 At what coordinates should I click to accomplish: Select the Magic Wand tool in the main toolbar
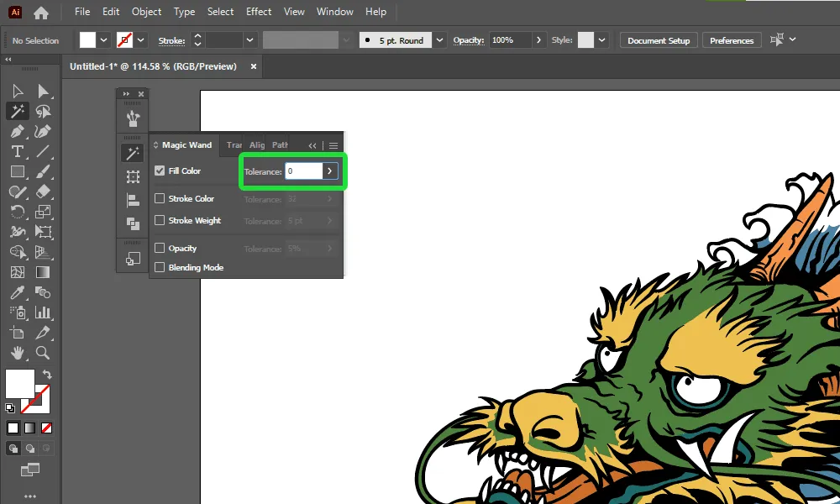coord(17,112)
